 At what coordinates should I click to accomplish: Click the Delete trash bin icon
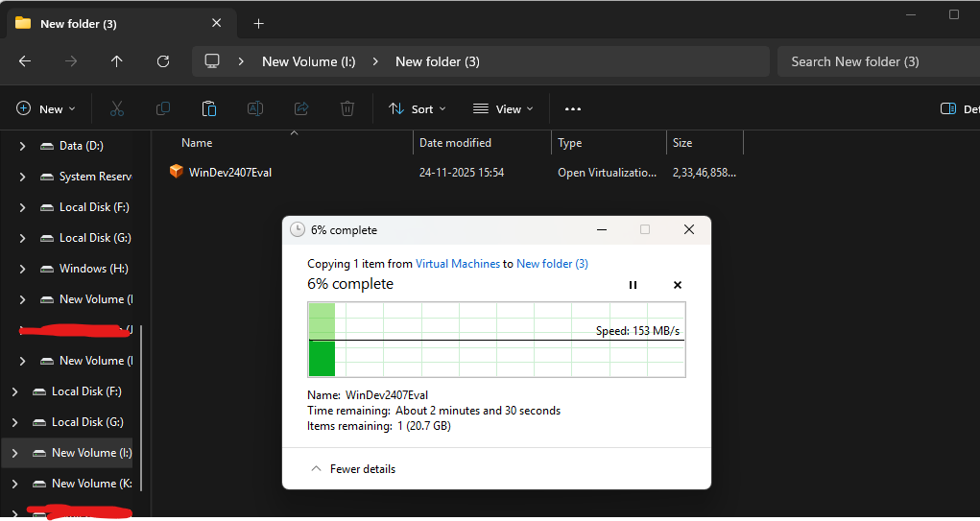(x=347, y=109)
